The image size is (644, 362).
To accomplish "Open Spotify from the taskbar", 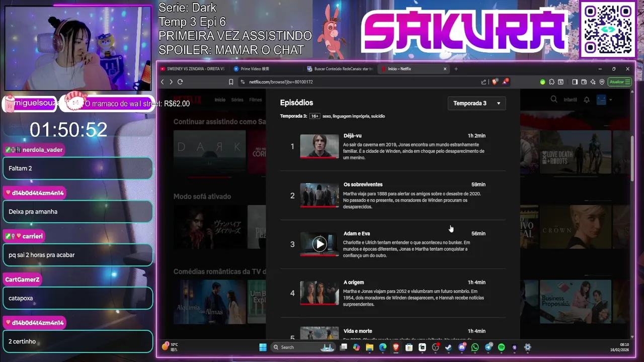I will 501,347.
